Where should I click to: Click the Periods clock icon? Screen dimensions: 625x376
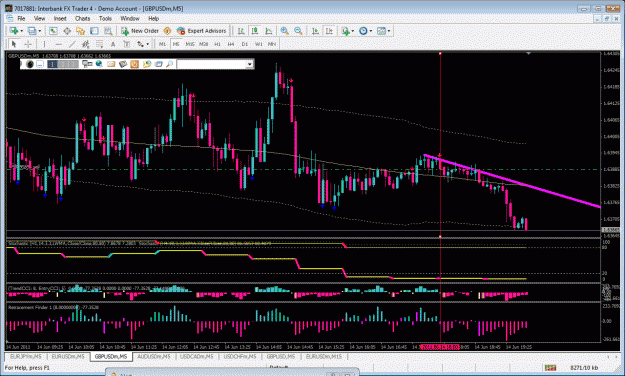click(363, 31)
